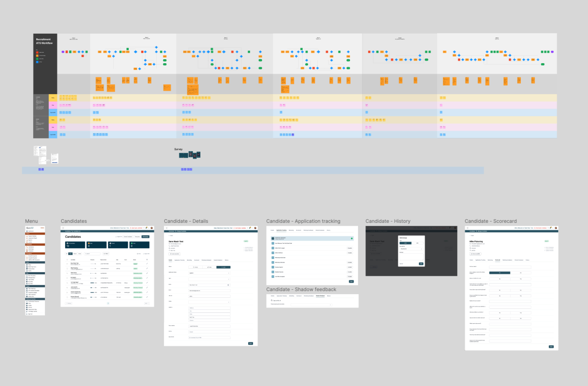The width and height of the screenshot is (588, 386).
Task: Tick the header checkbox in Candidates table
Action: tap(67, 260)
